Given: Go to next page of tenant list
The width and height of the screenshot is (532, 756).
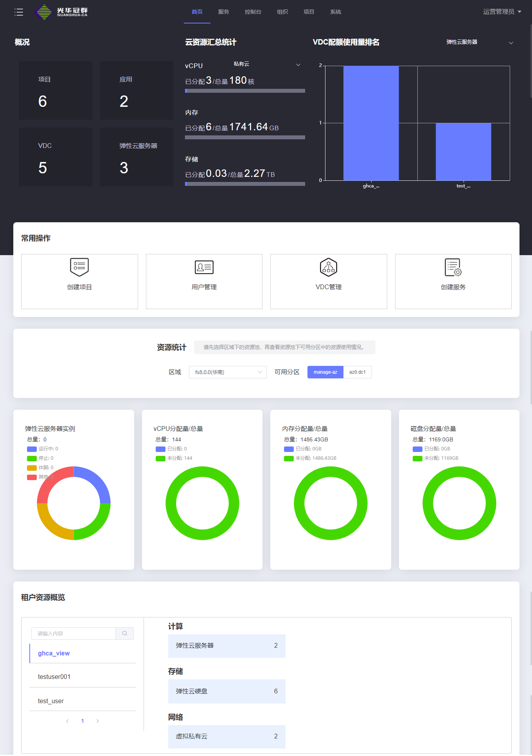Looking at the screenshot, I should point(97,721).
